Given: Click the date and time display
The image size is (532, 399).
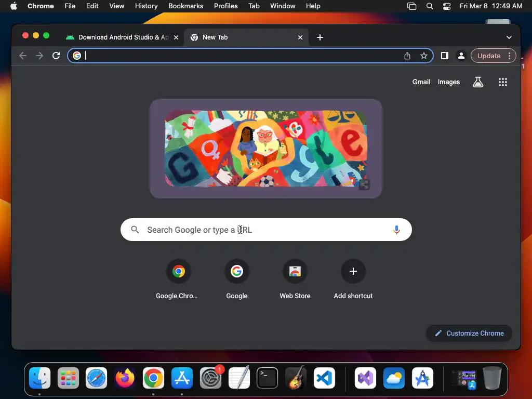Looking at the screenshot, I should click(x=490, y=6).
